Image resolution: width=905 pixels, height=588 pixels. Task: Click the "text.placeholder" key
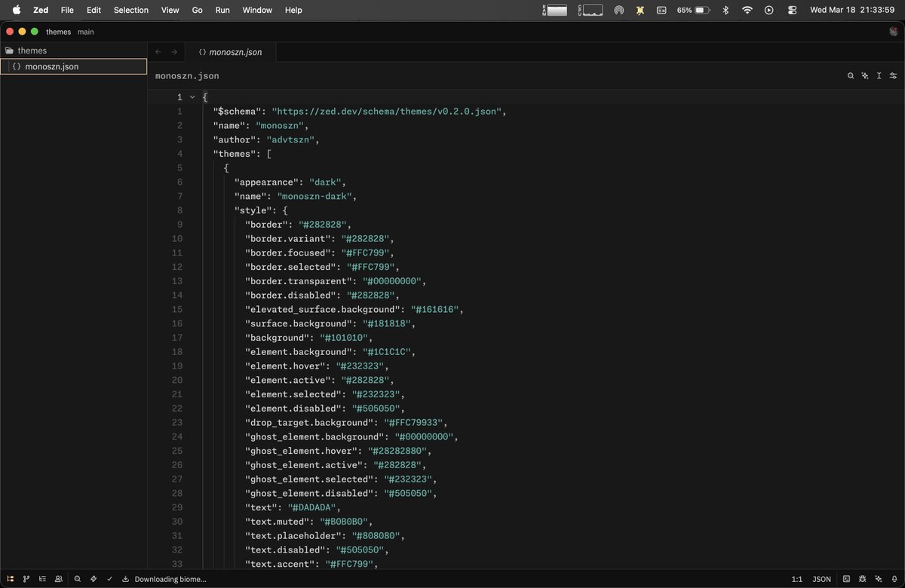[293, 536]
